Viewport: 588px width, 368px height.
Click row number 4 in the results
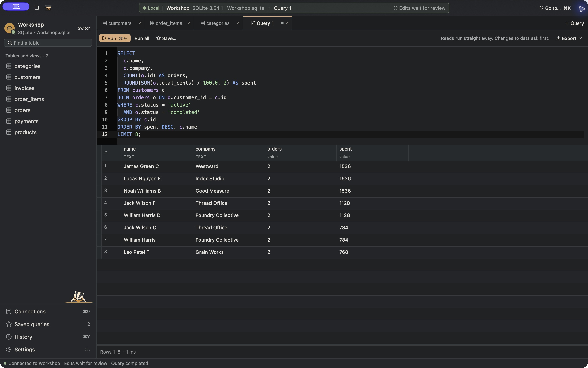[x=106, y=203]
